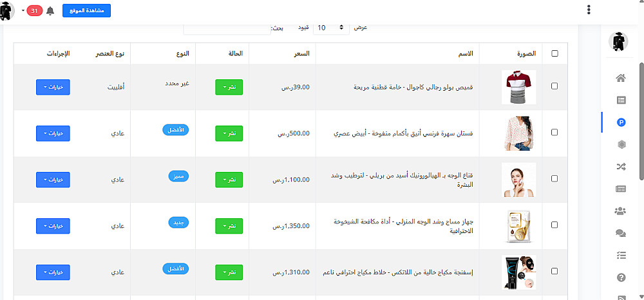Sort by النوع type column header

click(184, 54)
